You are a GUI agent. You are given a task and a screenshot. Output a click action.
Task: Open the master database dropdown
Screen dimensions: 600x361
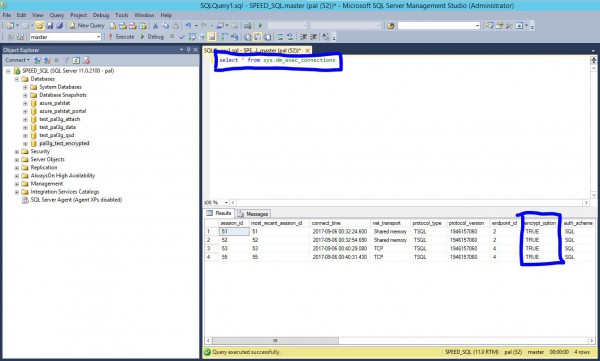(x=98, y=37)
